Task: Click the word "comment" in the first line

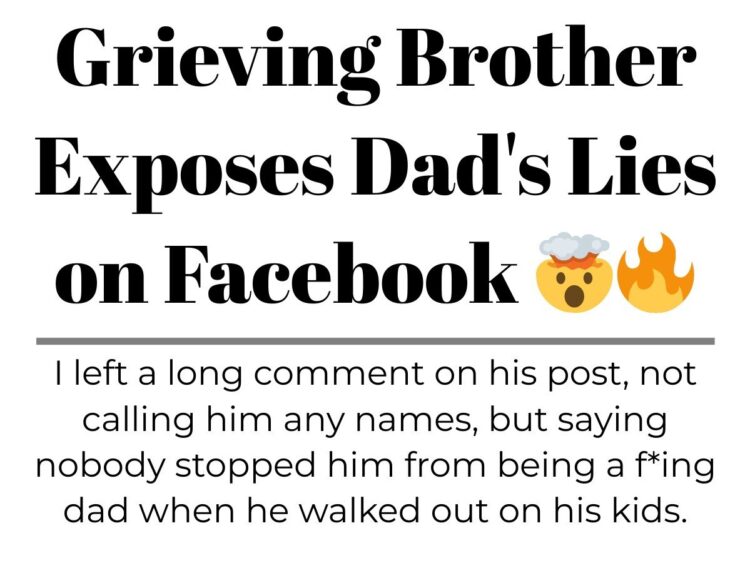Action: [x=339, y=376]
